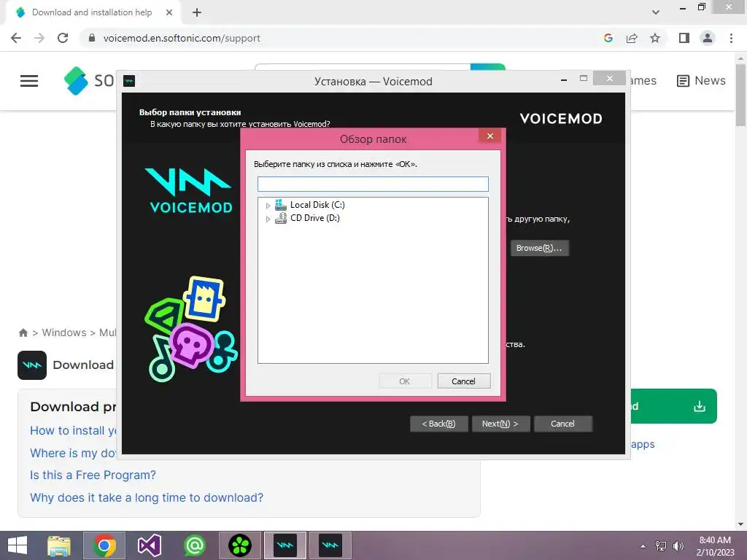Click Browse(R)... in Voicemod installer
Viewport: 747px width, 560px height.
pyautogui.click(x=539, y=248)
